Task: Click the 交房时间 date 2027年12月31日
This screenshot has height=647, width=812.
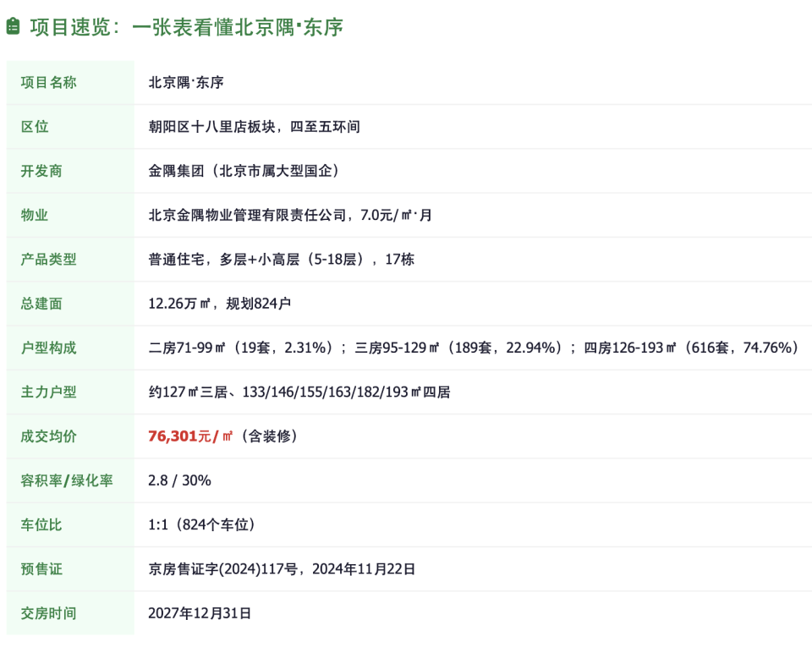Action: click(x=200, y=613)
